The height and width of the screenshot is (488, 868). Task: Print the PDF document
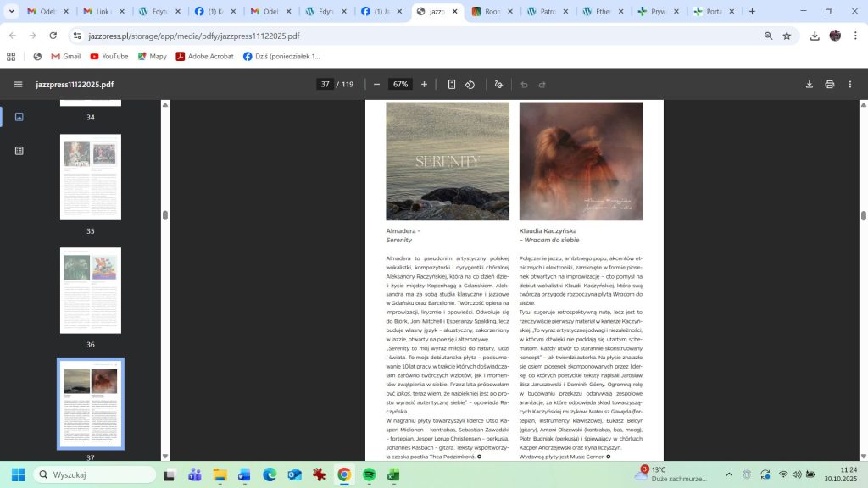[x=830, y=85]
